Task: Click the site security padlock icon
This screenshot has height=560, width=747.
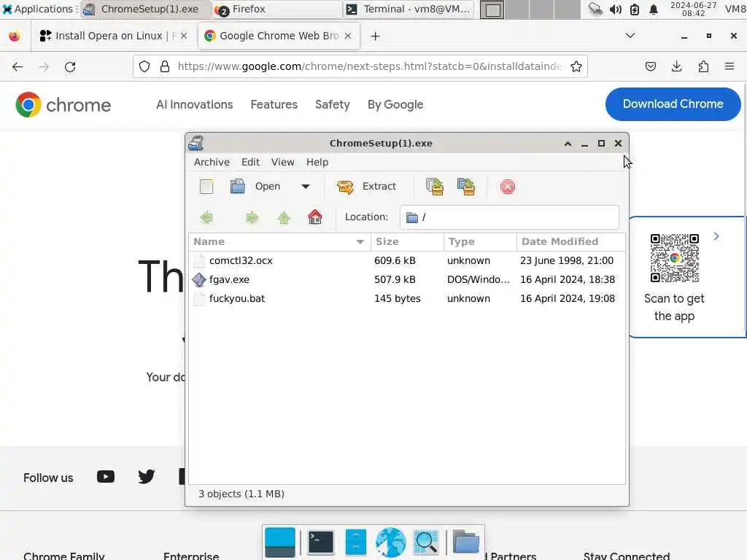Action: (x=165, y=66)
